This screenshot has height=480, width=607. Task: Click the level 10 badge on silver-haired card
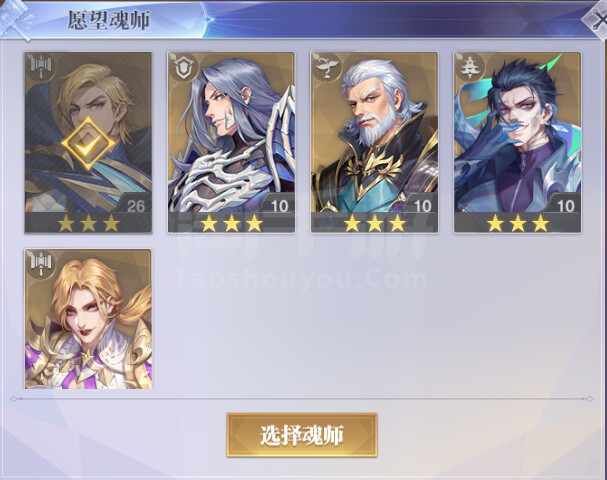point(279,206)
